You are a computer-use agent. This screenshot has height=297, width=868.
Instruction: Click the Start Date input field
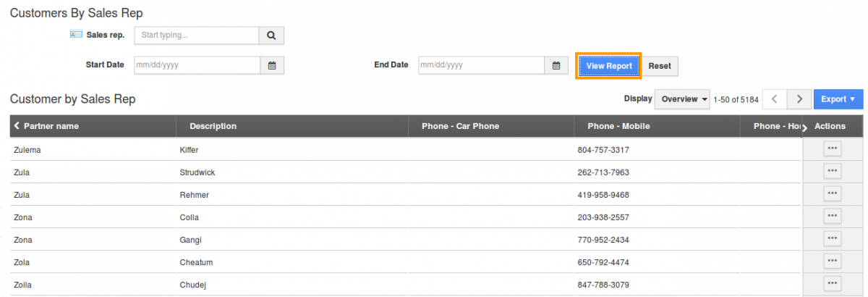(x=197, y=65)
